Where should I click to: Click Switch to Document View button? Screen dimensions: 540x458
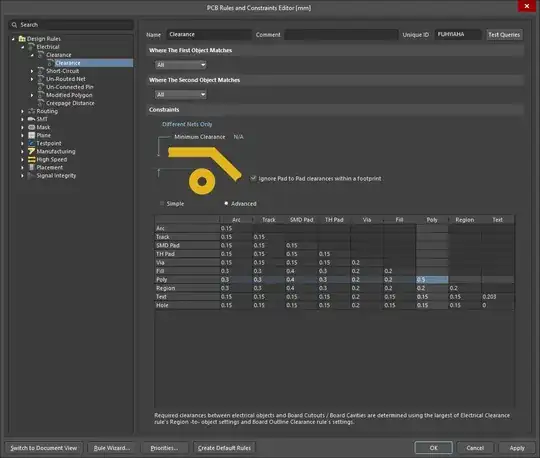[x=44, y=448]
